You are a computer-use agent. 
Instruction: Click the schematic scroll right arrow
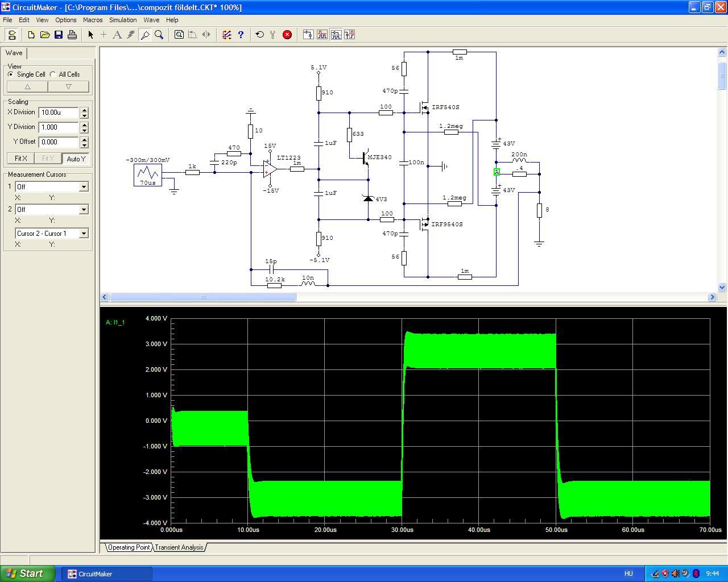(x=712, y=297)
